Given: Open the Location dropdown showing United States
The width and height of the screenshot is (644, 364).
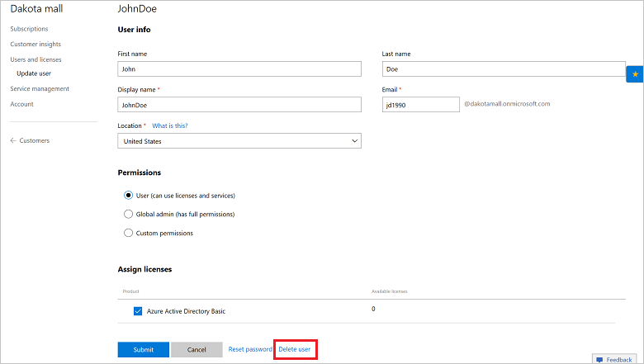Looking at the screenshot, I should tap(239, 141).
